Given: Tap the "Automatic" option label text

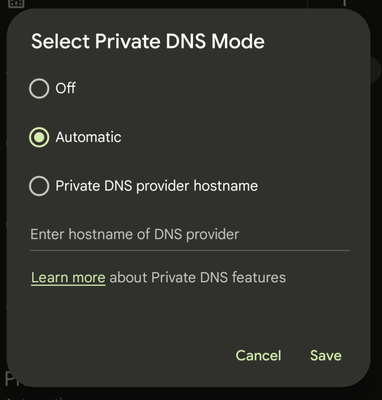Looking at the screenshot, I should point(88,137).
